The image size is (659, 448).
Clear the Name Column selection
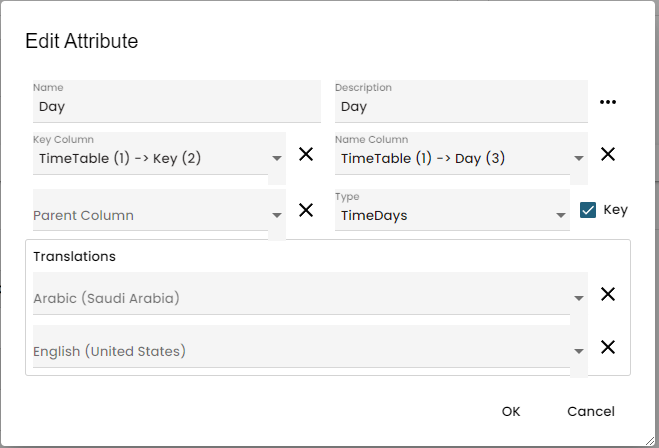coord(607,154)
